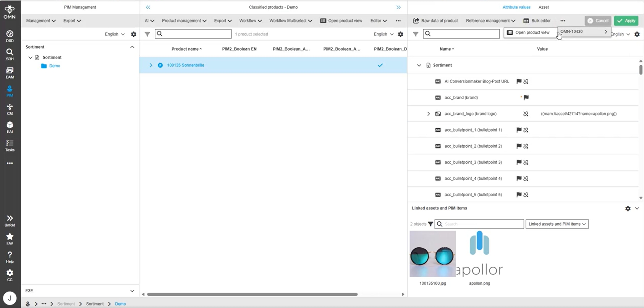Click the product list filter icon

tap(147, 34)
